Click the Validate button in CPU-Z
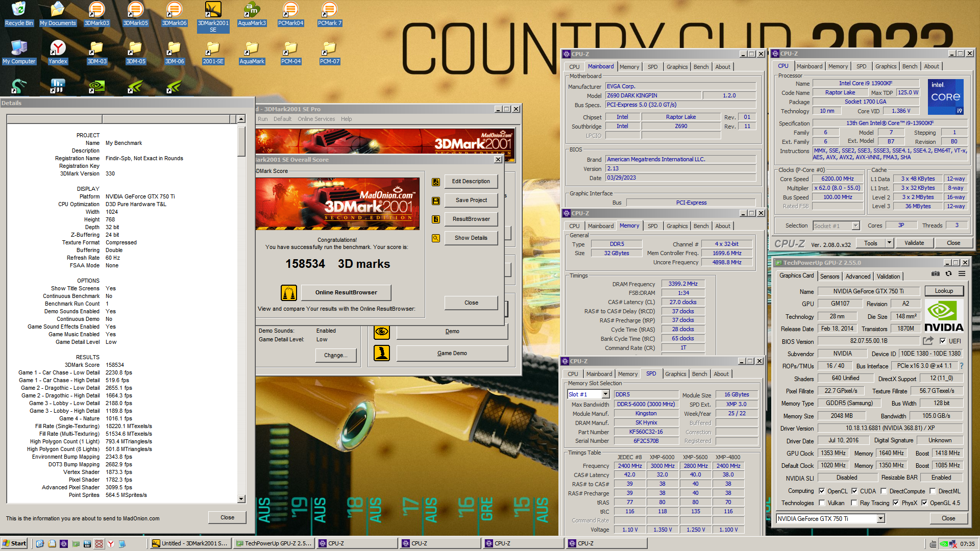980x551 pixels. tap(914, 243)
